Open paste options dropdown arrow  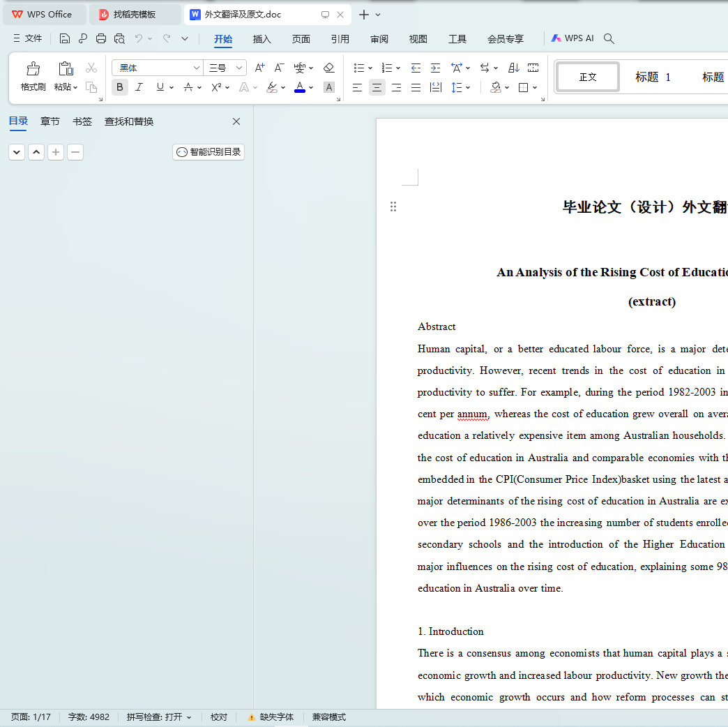[75, 87]
